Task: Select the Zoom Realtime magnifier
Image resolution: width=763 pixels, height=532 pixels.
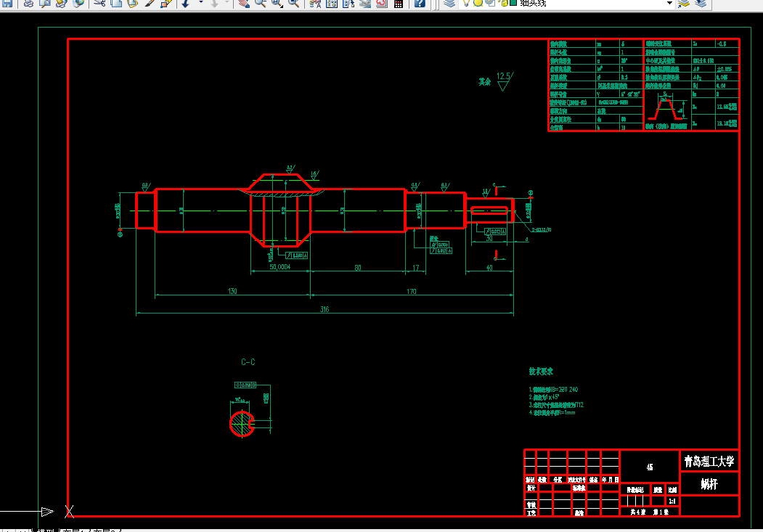Action: coord(261,3)
